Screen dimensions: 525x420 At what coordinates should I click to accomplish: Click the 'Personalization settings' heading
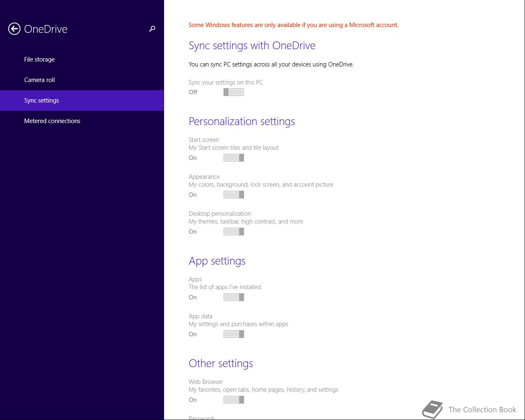[x=242, y=121]
